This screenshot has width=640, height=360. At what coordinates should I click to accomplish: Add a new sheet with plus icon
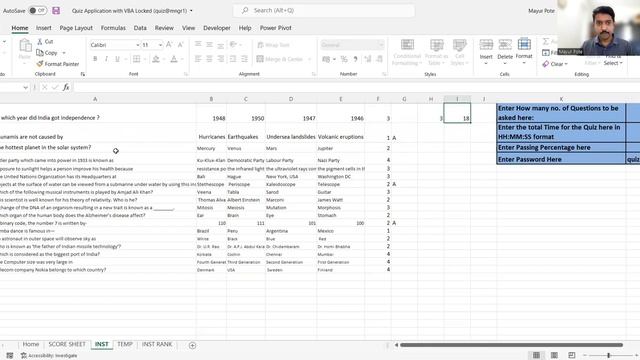192,345
